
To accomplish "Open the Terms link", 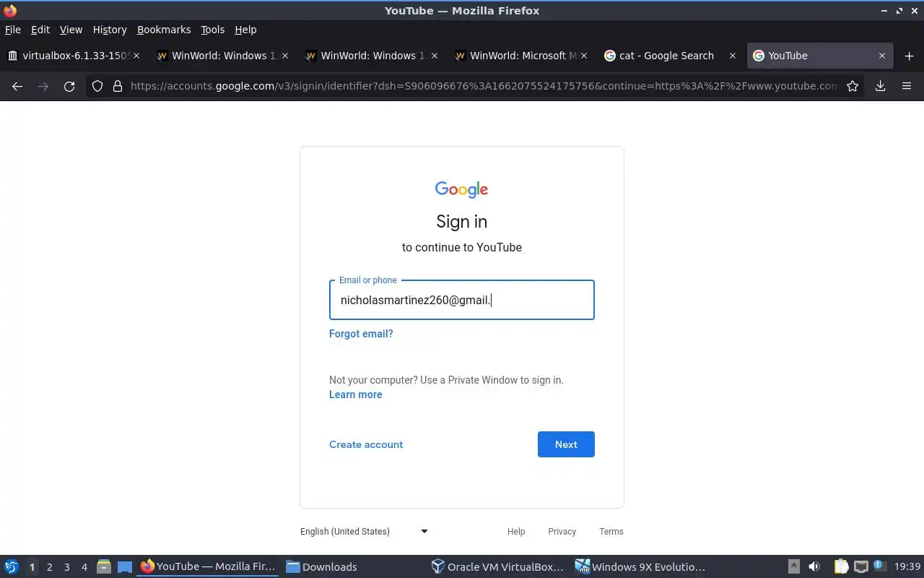I will (x=611, y=531).
